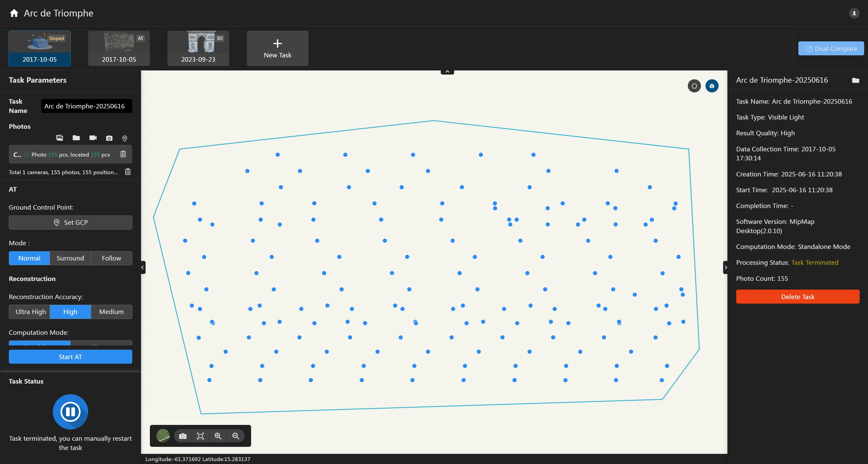Click the home icon beside Arc de Triomphe

pos(14,13)
